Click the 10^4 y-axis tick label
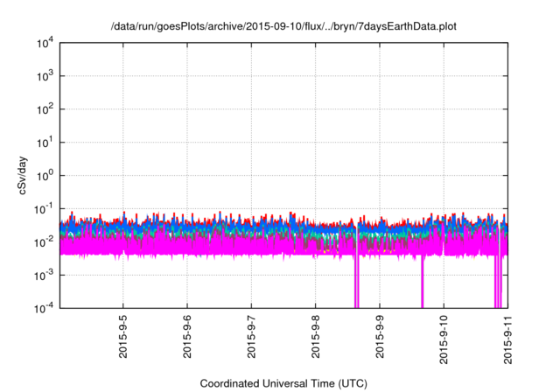The image size is (560, 392). click(x=45, y=44)
